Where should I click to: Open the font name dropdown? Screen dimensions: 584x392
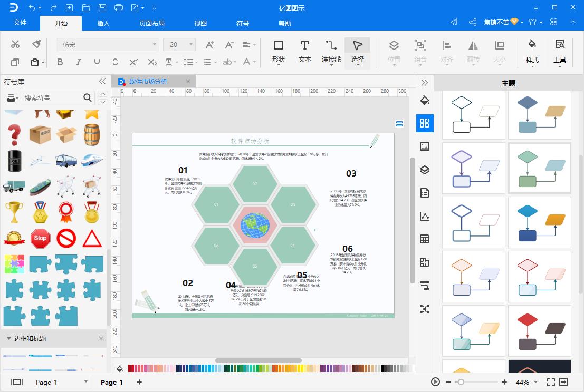[155, 45]
